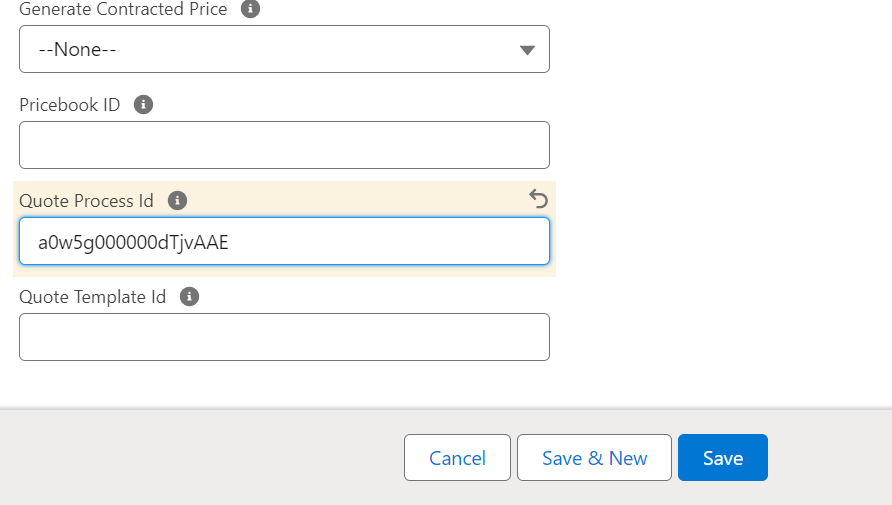The width and height of the screenshot is (892, 505).
Task: Click the Quote Template Id info icon
Action: (x=189, y=297)
